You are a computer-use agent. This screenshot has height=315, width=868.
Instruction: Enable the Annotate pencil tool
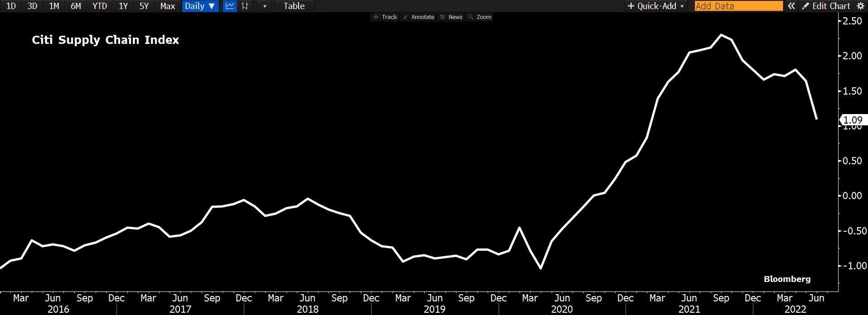(x=418, y=17)
